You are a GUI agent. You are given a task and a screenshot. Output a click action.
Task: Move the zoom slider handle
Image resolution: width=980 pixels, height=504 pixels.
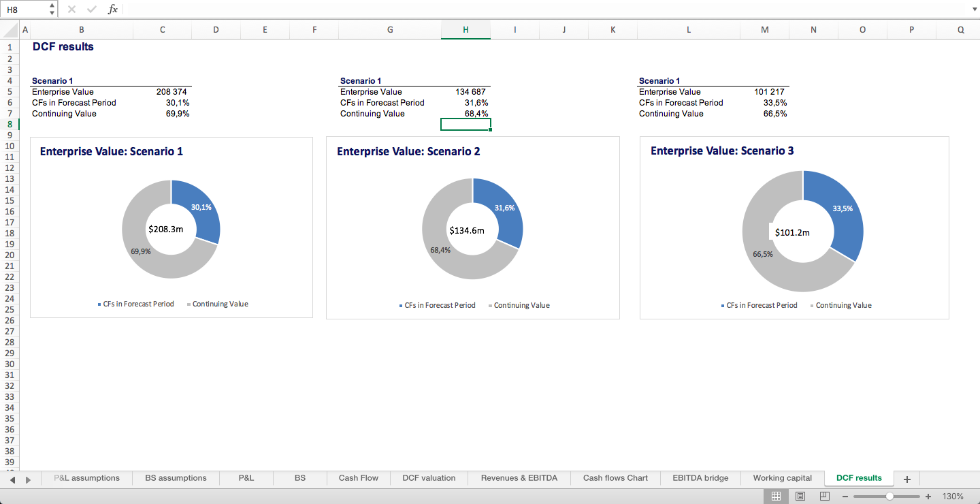(889, 497)
